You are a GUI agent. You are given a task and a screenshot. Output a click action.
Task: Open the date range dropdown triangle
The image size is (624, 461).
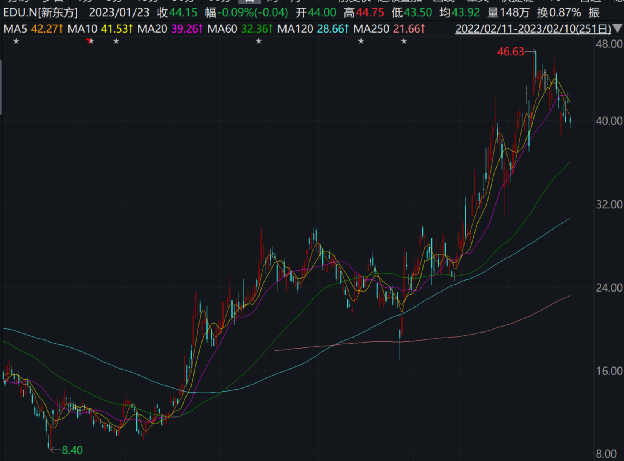617,29
